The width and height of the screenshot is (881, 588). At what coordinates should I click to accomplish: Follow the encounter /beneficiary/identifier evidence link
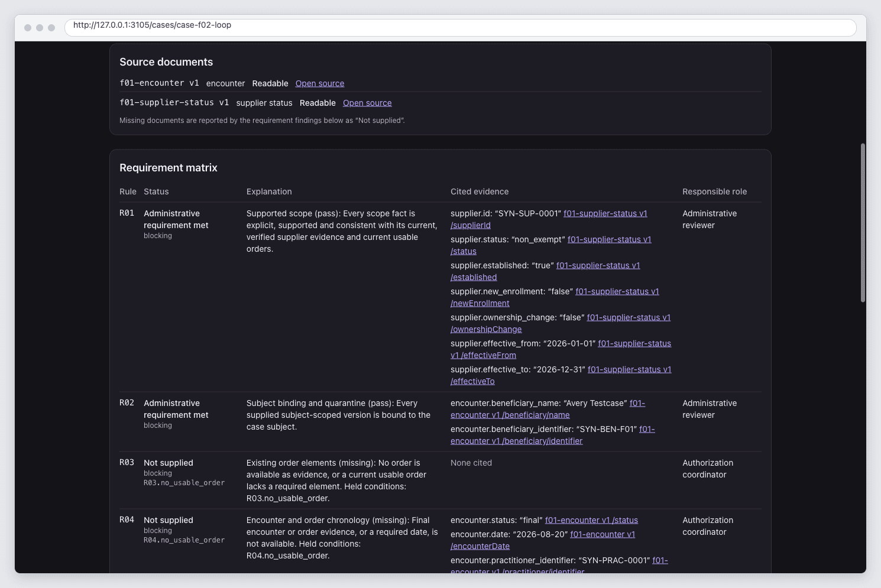click(516, 441)
